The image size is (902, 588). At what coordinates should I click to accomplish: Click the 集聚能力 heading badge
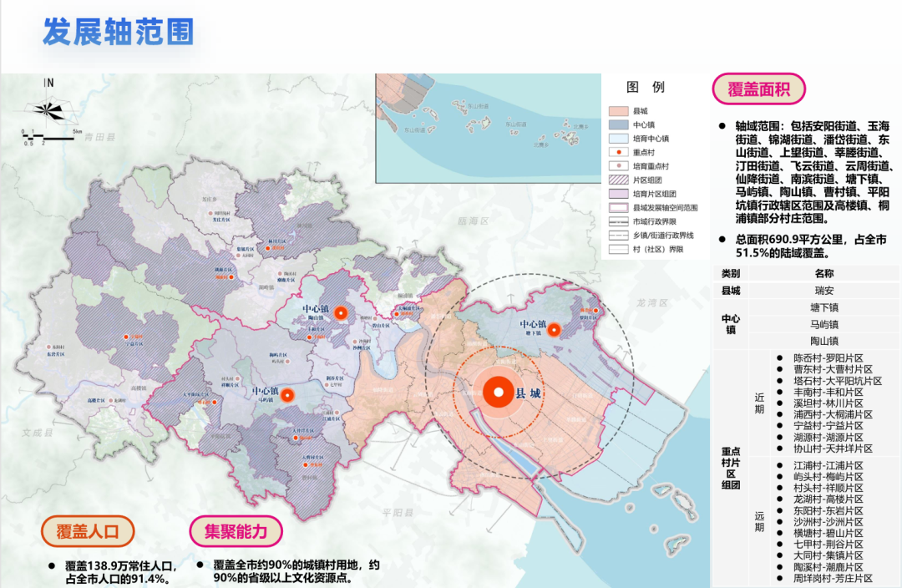(236, 531)
